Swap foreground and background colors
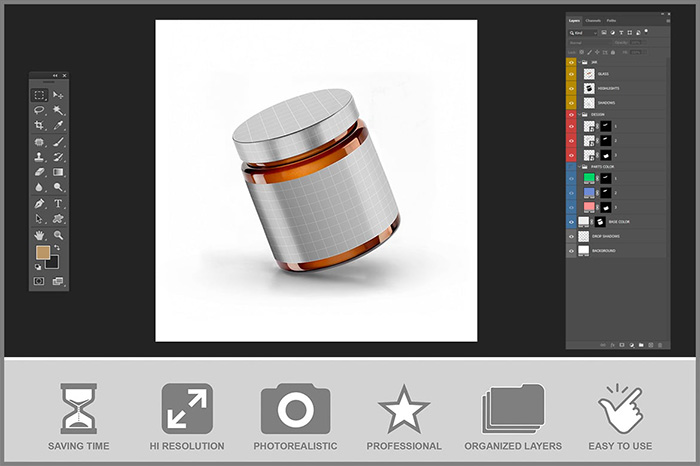Screen dimensions: 700x466 click(57, 247)
